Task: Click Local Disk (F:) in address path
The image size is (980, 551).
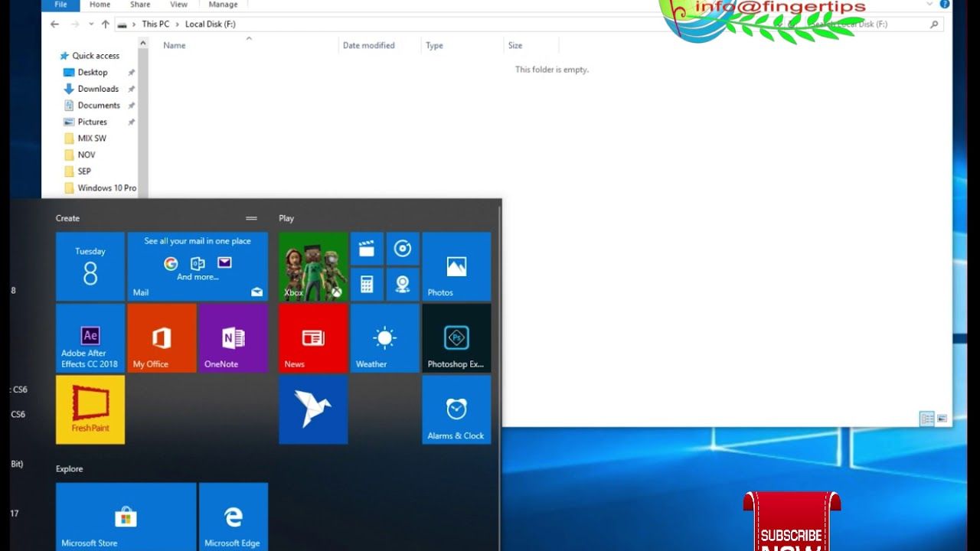Action: click(211, 24)
